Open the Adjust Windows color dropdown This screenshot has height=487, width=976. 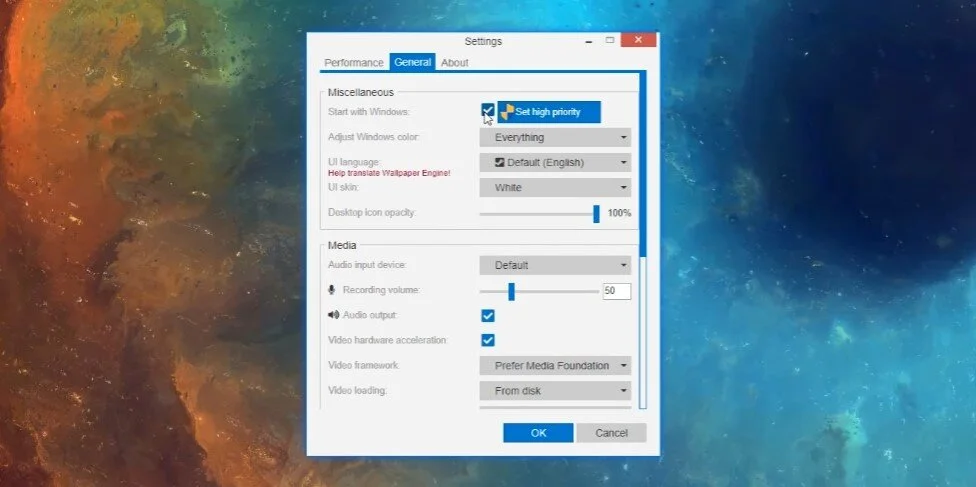(x=555, y=138)
